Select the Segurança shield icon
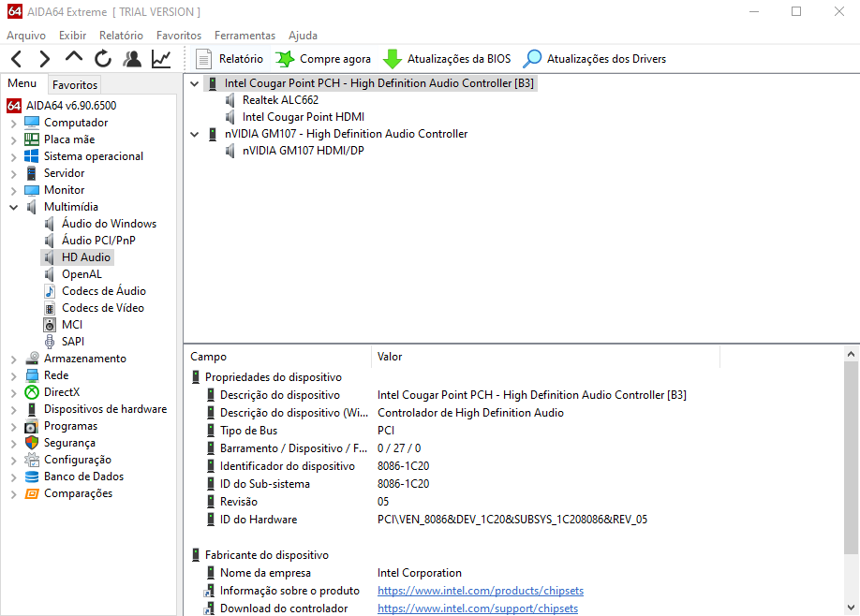Screen dimensions: 860x616 [32, 443]
